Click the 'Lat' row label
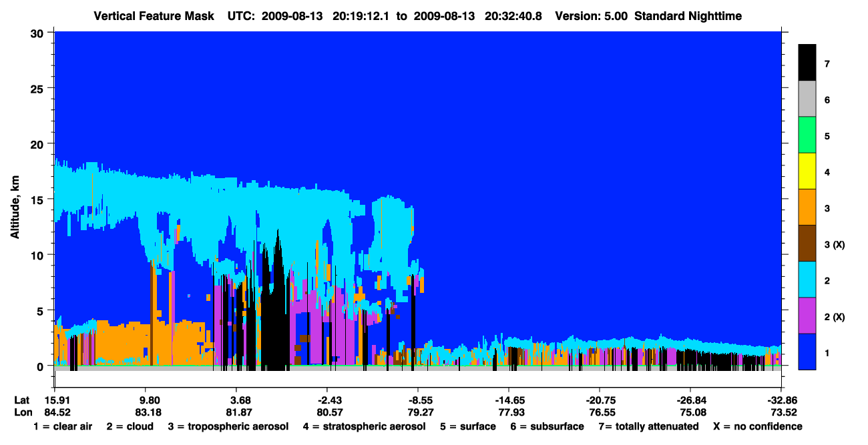 click(x=22, y=400)
